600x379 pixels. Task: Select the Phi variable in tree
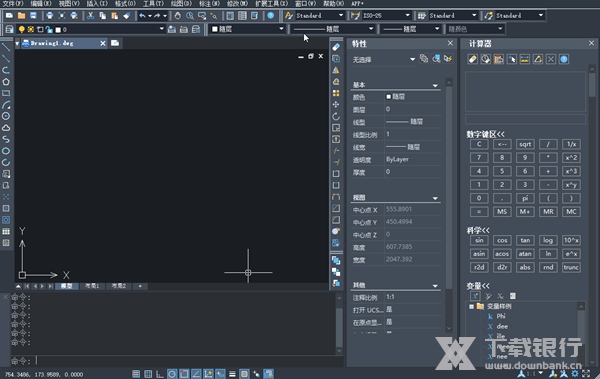pyautogui.click(x=501, y=316)
